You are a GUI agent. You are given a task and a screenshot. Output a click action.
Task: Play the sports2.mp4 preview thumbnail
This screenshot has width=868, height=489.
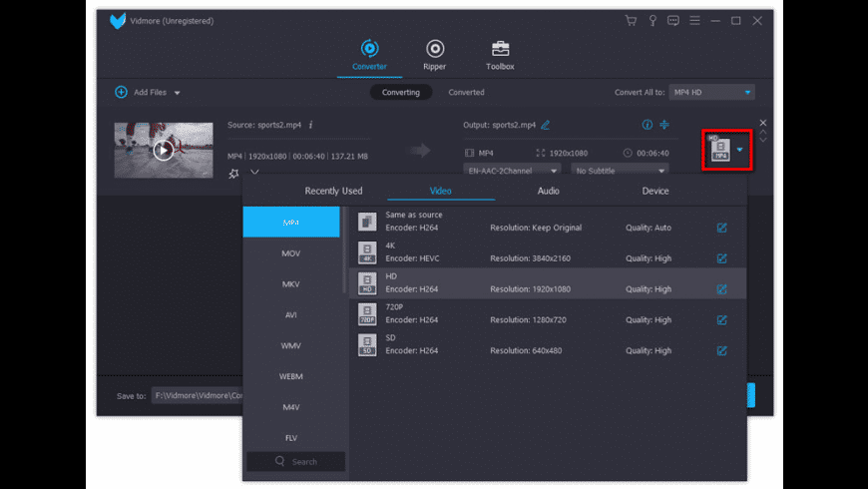164,150
